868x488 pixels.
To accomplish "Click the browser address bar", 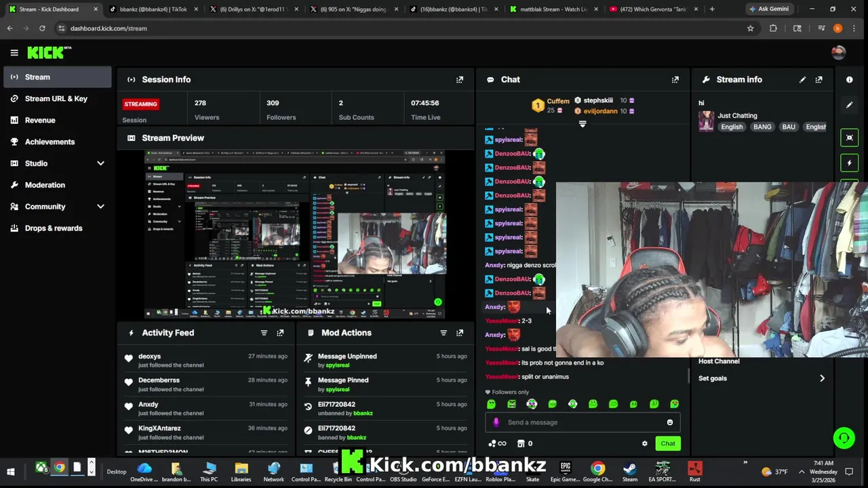I will click(400, 28).
